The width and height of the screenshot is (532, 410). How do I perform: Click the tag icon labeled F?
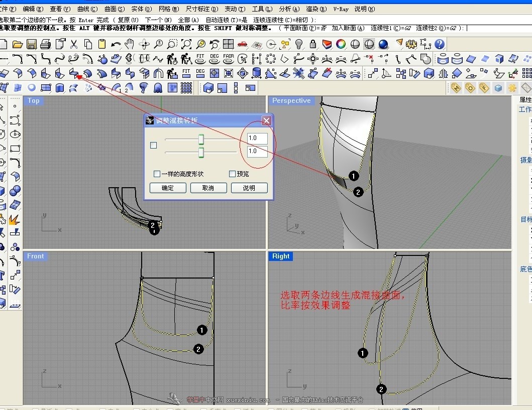[x=484, y=88]
